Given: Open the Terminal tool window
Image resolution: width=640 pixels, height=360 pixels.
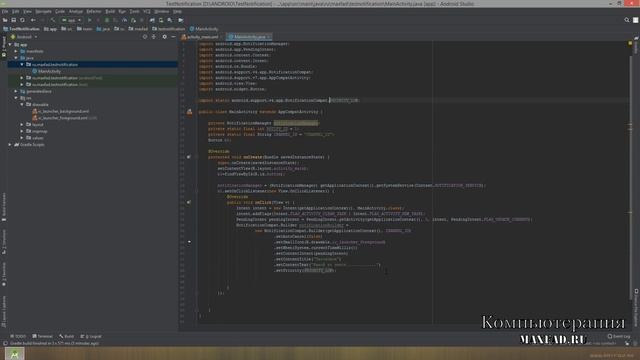Looking at the screenshot, I should 42,336.
